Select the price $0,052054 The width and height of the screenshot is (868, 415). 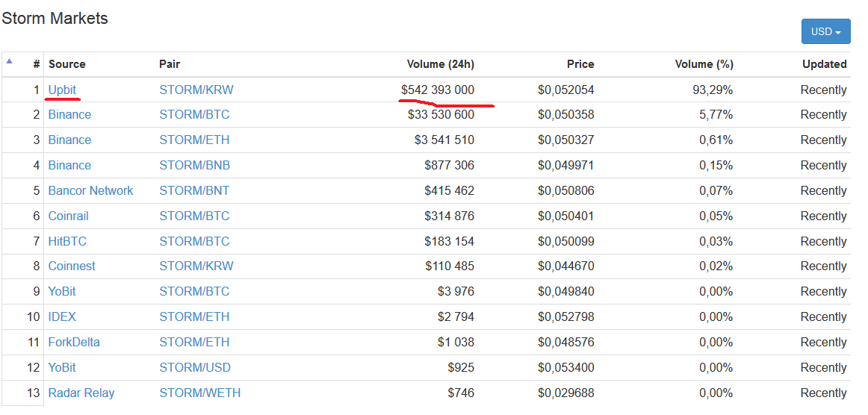click(x=566, y=90)
